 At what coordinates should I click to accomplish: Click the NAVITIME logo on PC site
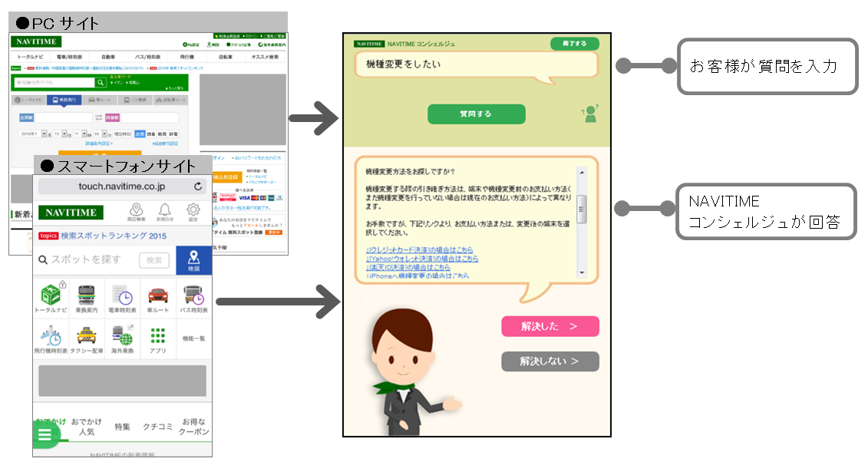point(36,41)
